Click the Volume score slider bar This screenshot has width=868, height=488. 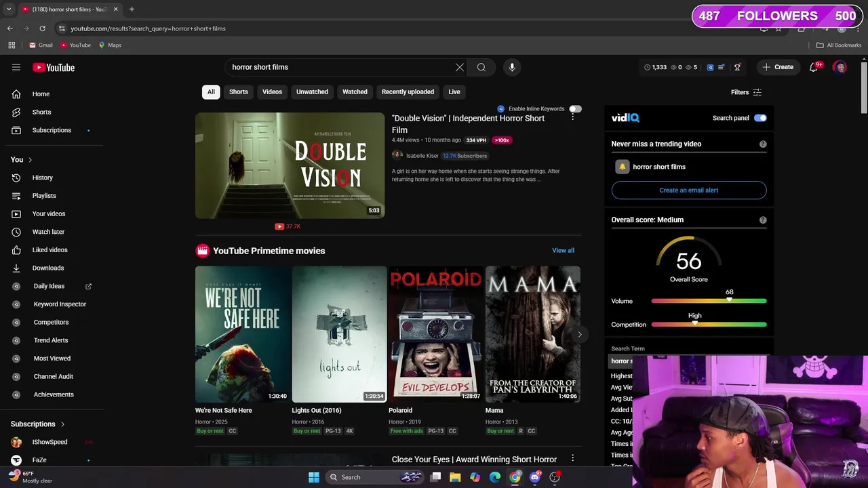coord(709,301)
